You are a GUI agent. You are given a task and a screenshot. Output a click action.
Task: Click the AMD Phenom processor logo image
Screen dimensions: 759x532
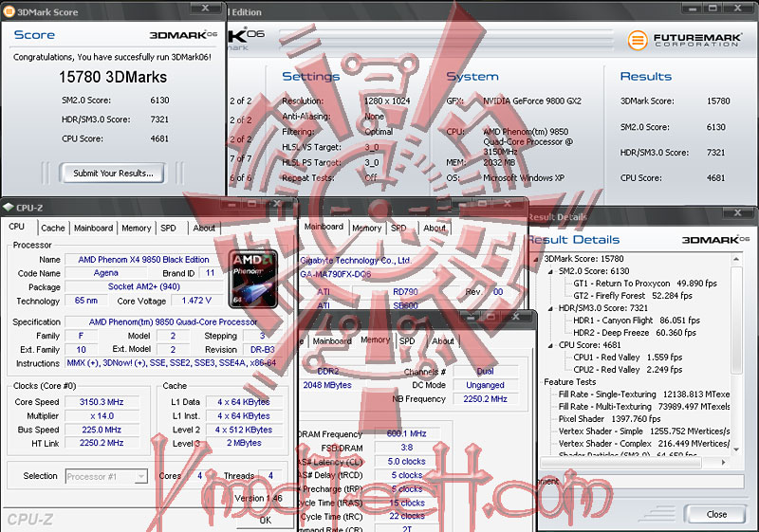(x=253, y=279)
